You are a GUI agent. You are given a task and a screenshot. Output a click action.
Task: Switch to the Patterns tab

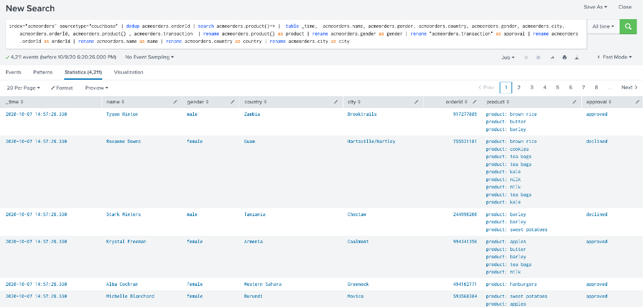pos(43,72)
